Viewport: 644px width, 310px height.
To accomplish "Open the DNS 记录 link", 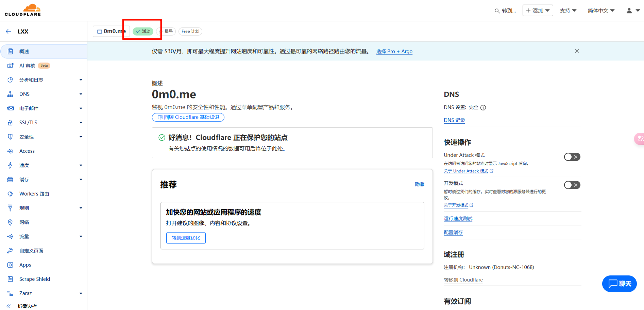I will [454, 120].
